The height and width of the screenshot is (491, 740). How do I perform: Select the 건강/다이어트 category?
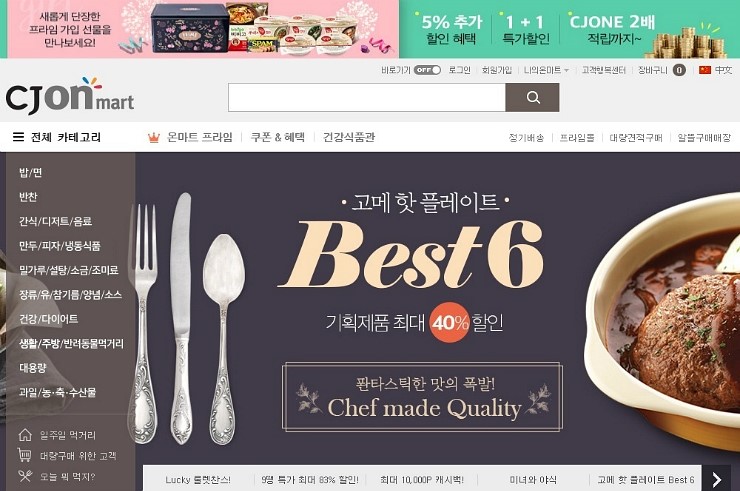tap(49, 319)
